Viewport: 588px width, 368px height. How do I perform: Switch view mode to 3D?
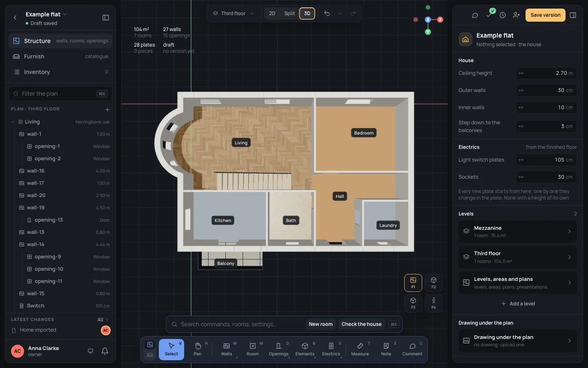coord(307,13)
